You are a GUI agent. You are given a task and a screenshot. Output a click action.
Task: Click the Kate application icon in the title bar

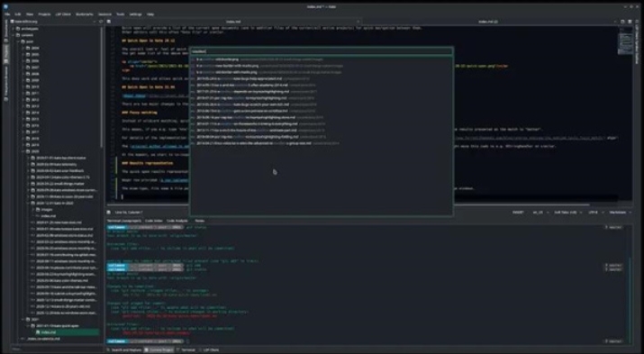[5, 6]
